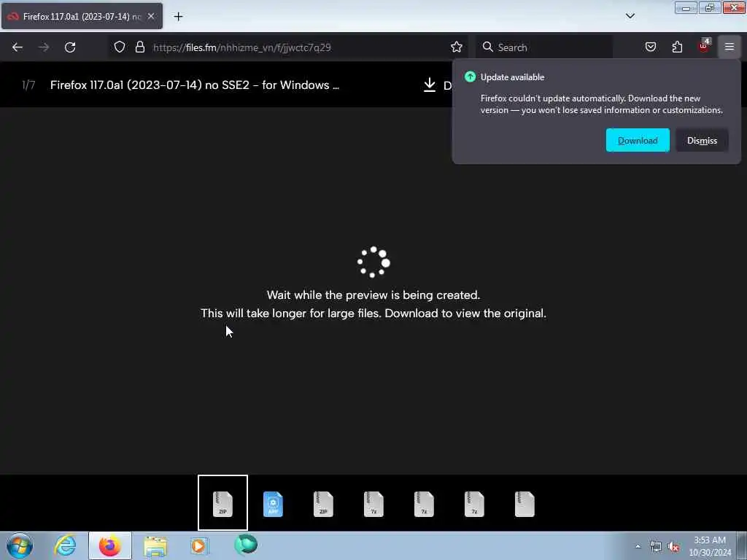This screenshot has height=560, width=747.
Task: Save page to Pocket
Action: 650,47
